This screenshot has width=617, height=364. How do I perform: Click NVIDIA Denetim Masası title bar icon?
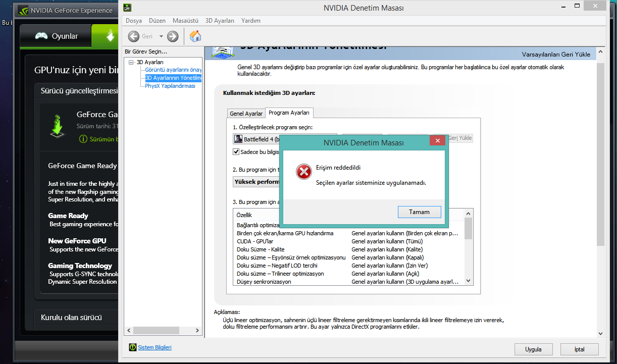coord(128,7)
